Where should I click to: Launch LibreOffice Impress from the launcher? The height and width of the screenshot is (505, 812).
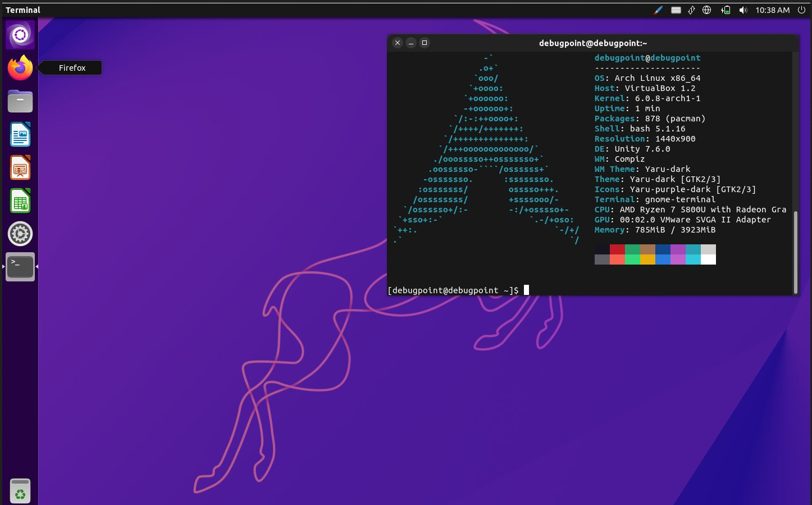(20, 168)
